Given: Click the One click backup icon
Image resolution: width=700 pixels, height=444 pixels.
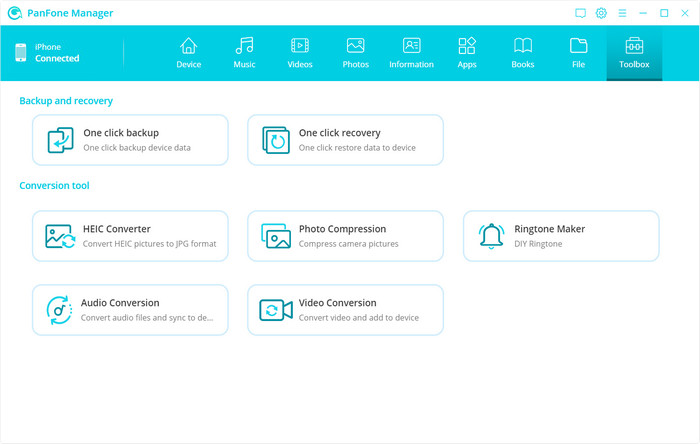Looking at the screenshot, I should (60, 140).
